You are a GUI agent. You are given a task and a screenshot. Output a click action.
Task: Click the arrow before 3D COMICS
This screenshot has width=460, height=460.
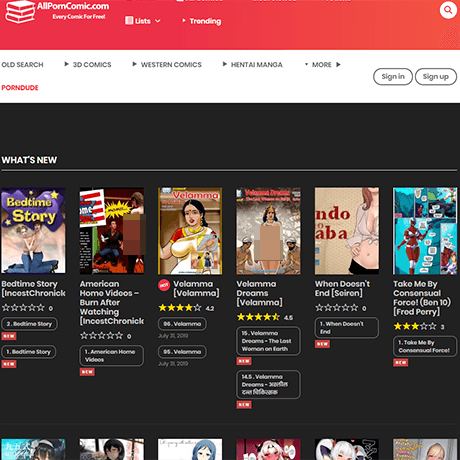tap(66, 64)
